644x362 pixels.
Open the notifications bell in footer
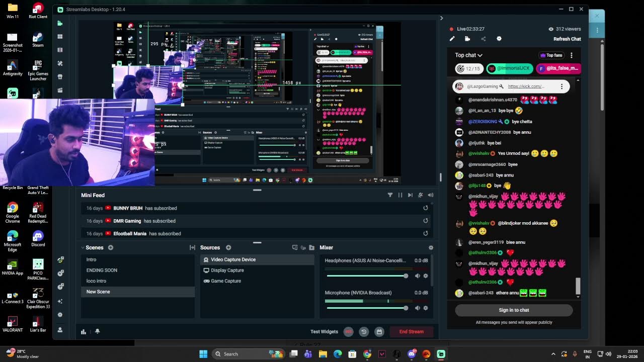pyautogui.click(x=97, y=331)
